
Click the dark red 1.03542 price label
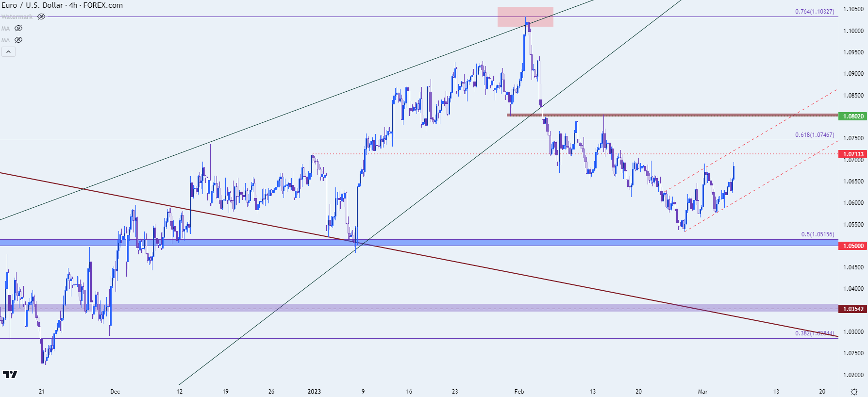[853, 309]
